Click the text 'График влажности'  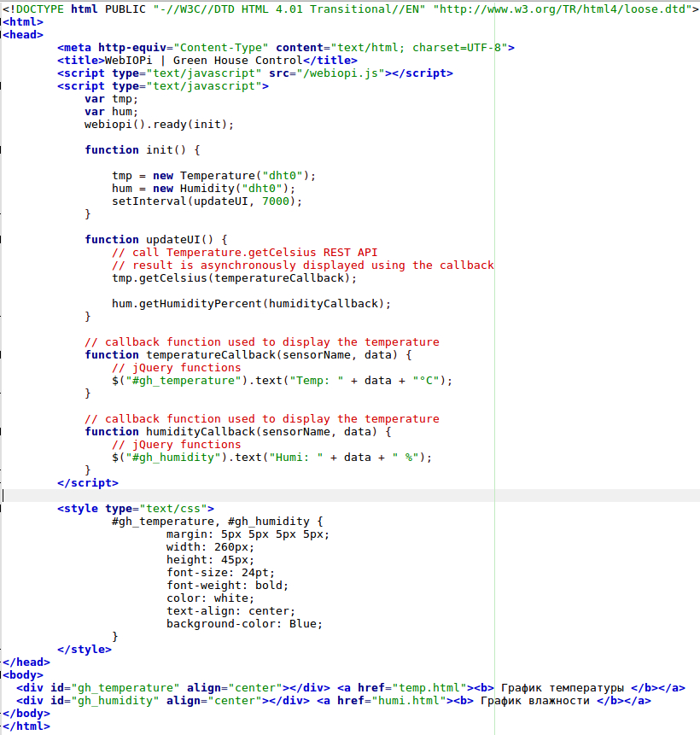535,701
